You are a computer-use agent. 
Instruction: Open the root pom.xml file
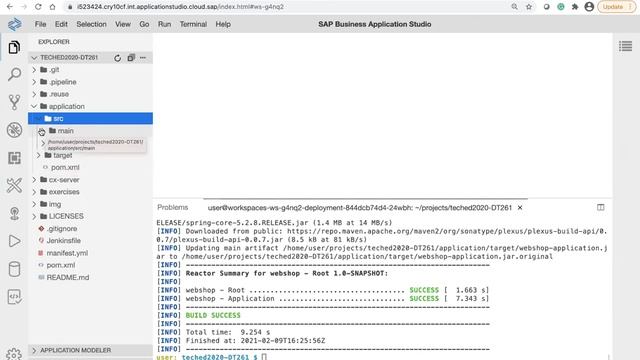(x=90, y=265)
